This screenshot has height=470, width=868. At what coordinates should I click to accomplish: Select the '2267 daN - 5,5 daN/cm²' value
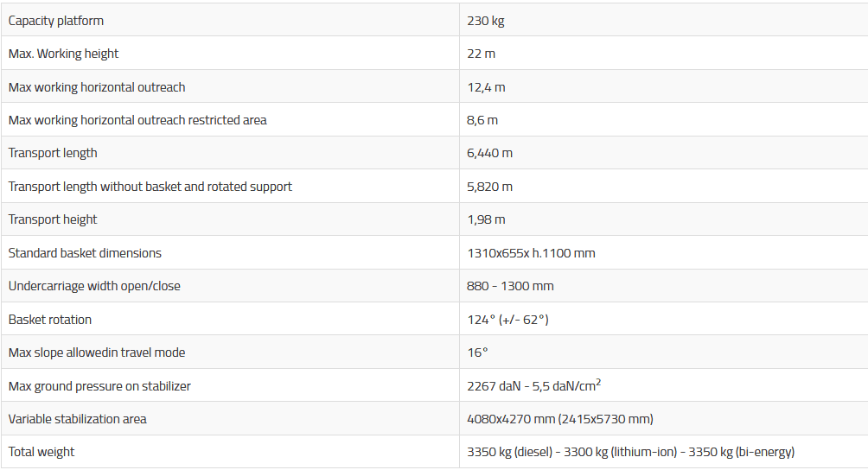click(x=533, y=385)
